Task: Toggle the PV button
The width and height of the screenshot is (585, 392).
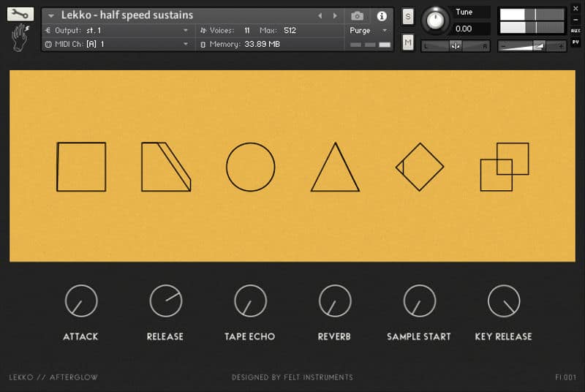Action: [x=575, y=42]
